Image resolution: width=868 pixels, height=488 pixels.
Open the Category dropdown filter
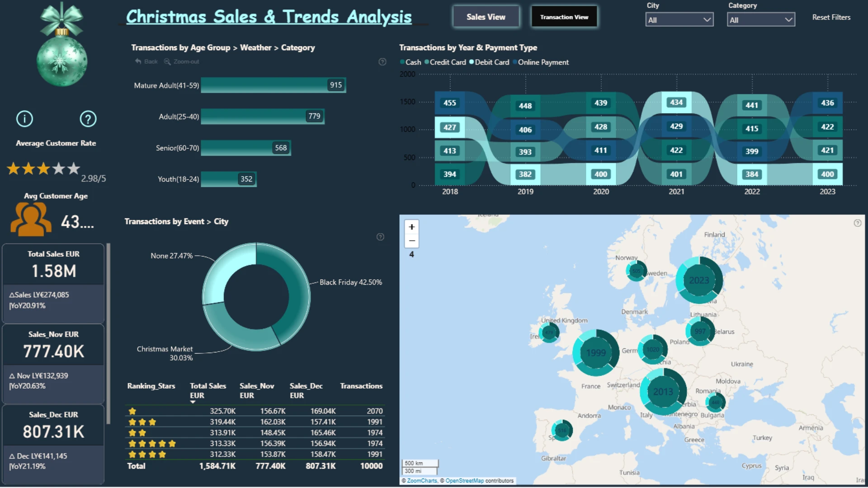tap(761, 20)
